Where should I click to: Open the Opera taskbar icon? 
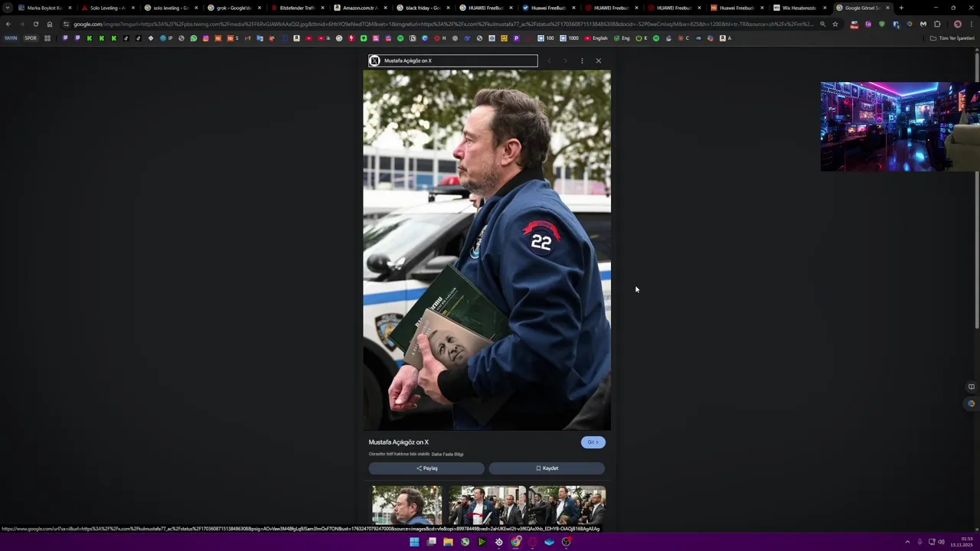tap(532, 542)
